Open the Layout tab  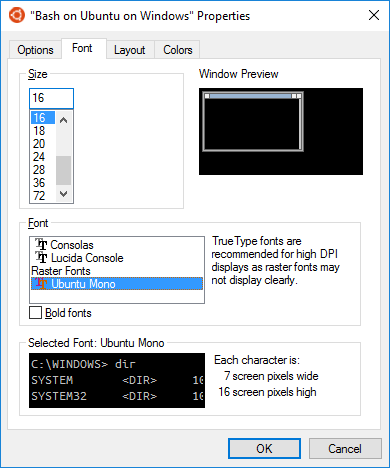click(130, 50)
